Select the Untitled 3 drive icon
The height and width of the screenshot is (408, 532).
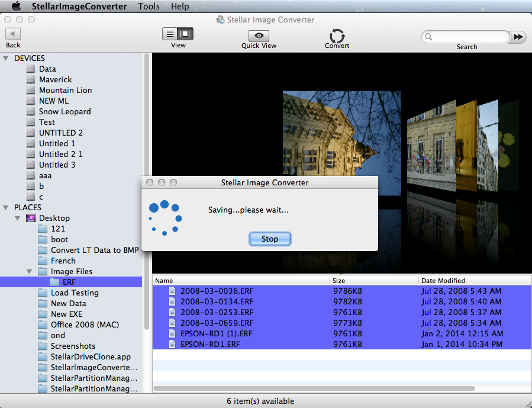[31, 165]
